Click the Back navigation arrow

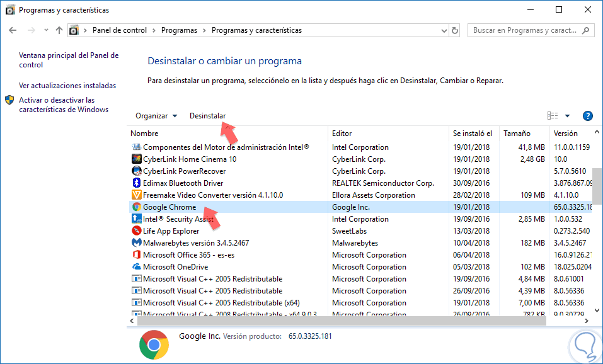13,30
